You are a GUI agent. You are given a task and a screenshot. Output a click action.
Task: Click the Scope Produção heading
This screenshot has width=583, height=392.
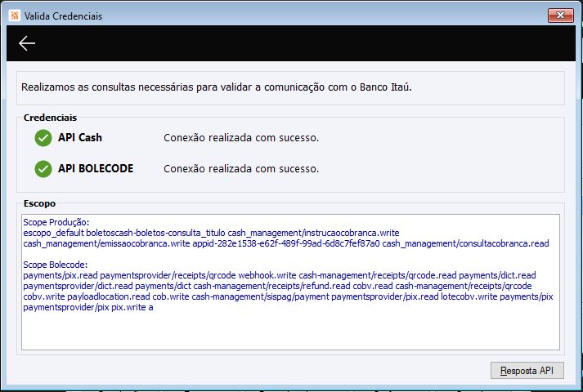pos(56,222)
